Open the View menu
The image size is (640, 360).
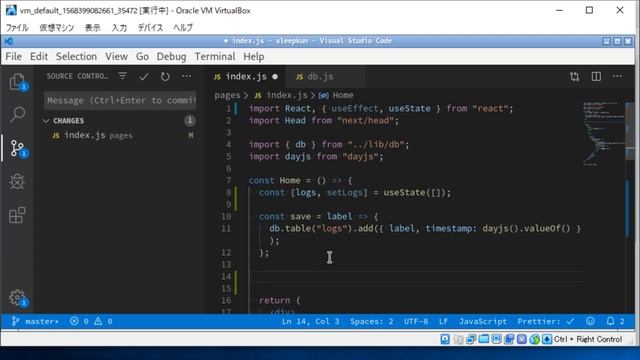(x=116, y=56)
